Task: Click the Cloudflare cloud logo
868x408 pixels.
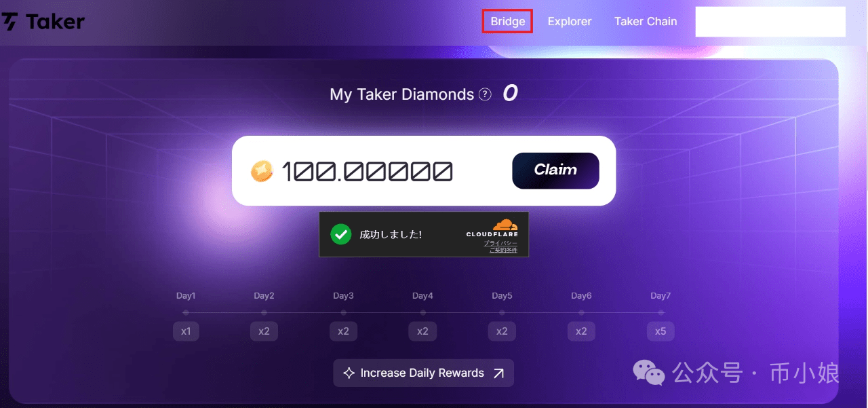Action: [x=505, y=225]
